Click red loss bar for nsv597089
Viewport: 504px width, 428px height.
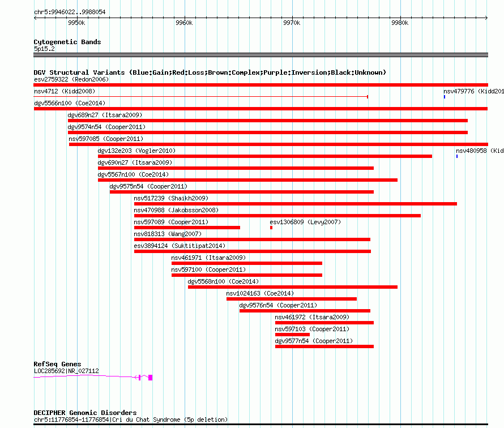tap(187, 228)
